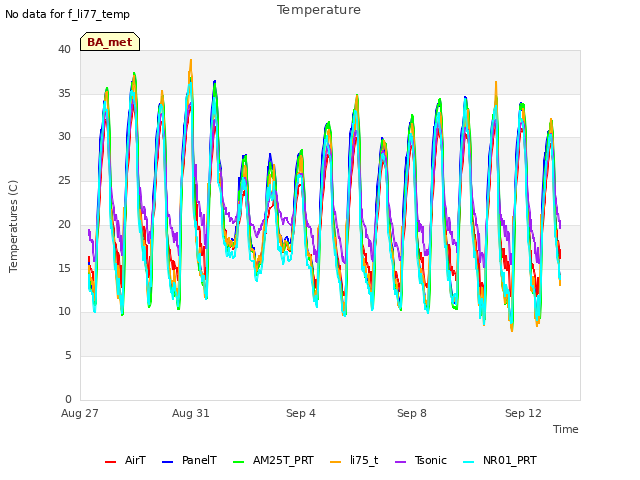This screenshot has width=640, height=480.
Task: Click the highest orange li75_t peak near Aug 31
Action: click(191, 60)
